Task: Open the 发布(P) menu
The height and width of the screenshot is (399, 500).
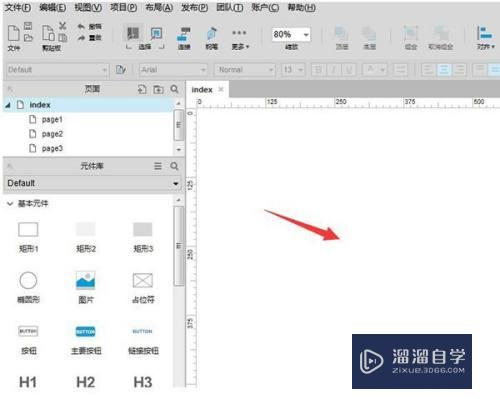Action: [x=194, y=7]
